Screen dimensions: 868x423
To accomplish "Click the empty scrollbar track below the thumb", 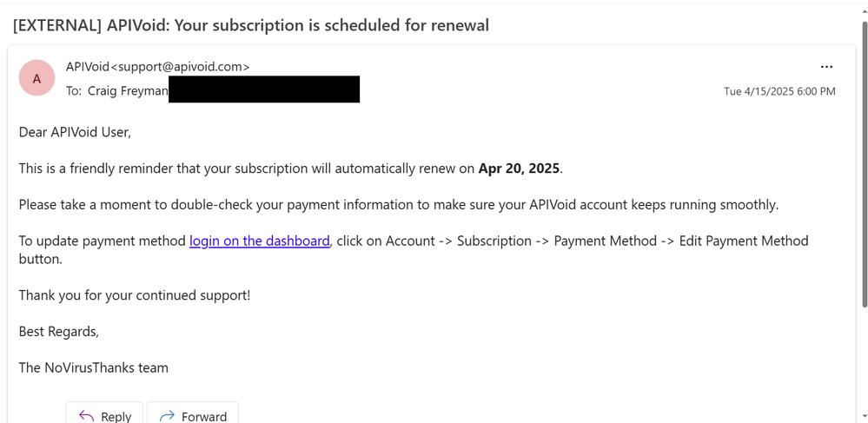I will click(x=865, y=359).
